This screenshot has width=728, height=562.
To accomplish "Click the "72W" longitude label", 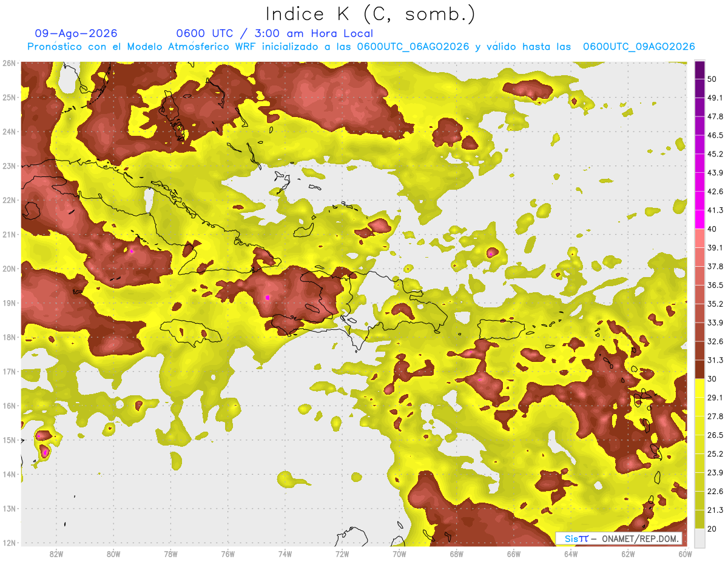I will point(342,554).
